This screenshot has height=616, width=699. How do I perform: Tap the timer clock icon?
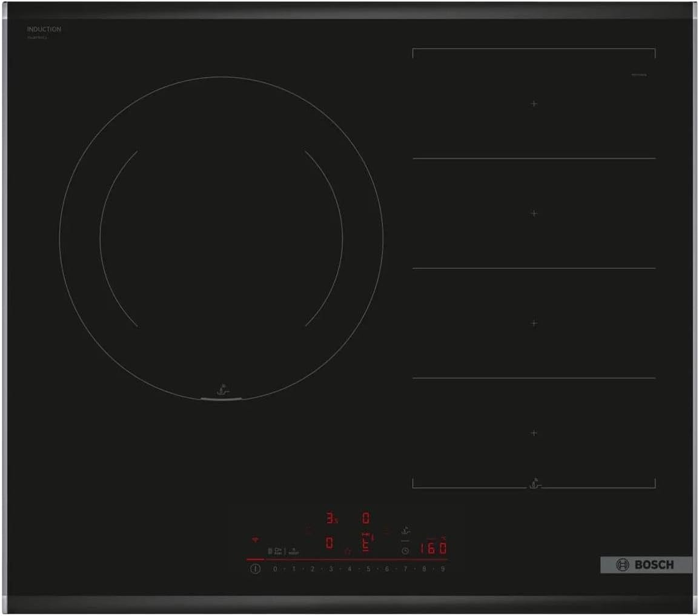(x=405, y=551)
